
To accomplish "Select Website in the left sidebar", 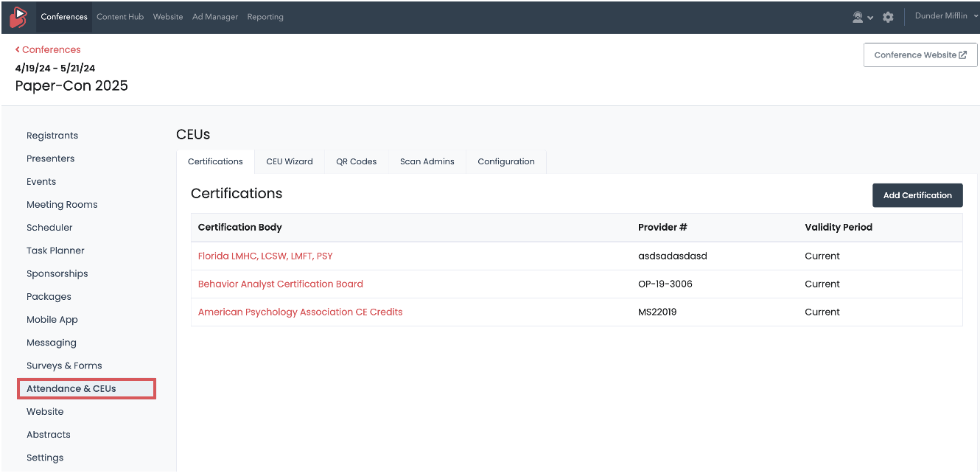I will point(45,412).
